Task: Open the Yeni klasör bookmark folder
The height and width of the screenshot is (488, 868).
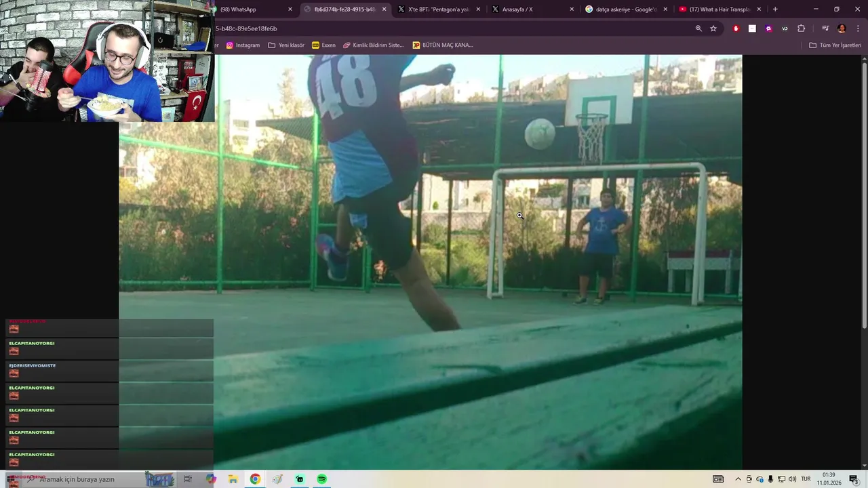Action: point(286,45)
